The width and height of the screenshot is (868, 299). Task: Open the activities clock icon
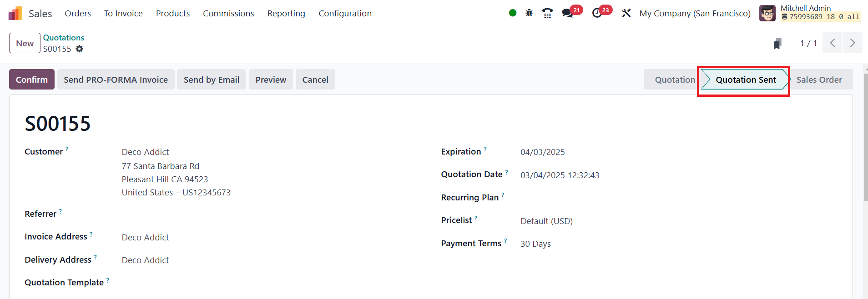(x=597, y=13)
